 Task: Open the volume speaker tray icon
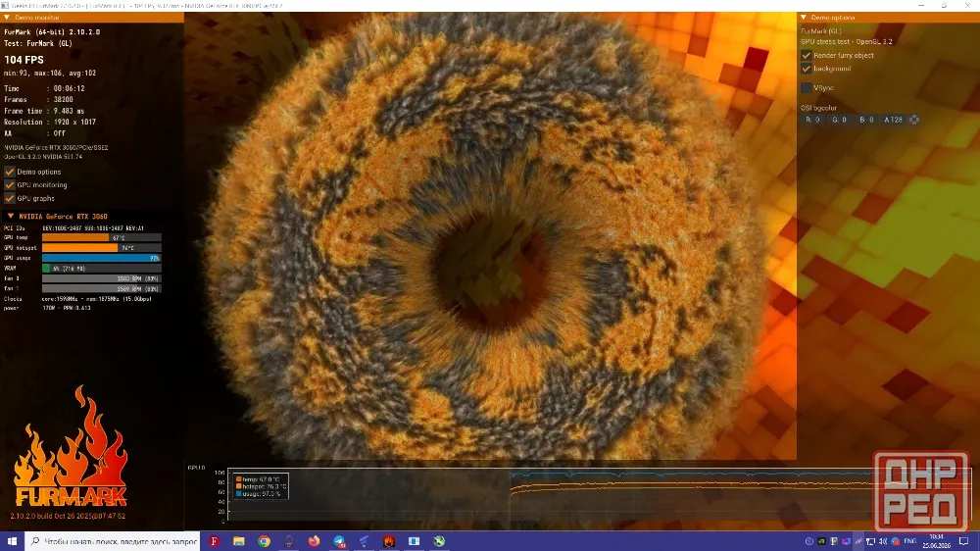(883, 541)
